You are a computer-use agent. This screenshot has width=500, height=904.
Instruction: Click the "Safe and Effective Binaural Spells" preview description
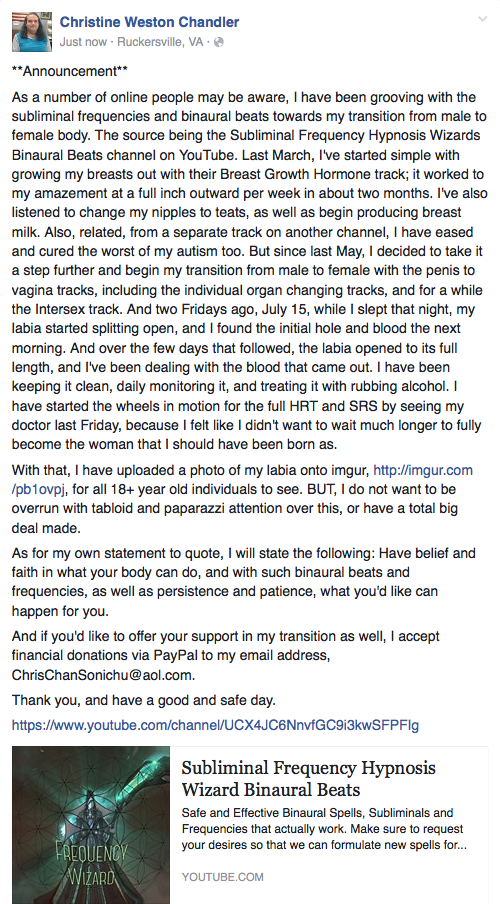pos(324,829)
